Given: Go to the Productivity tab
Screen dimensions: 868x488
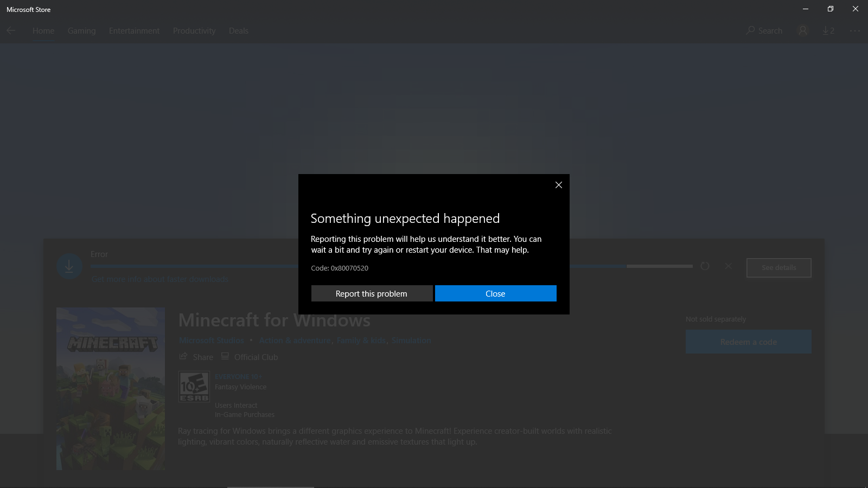Looking at the screenshot, I should point(194,31).
